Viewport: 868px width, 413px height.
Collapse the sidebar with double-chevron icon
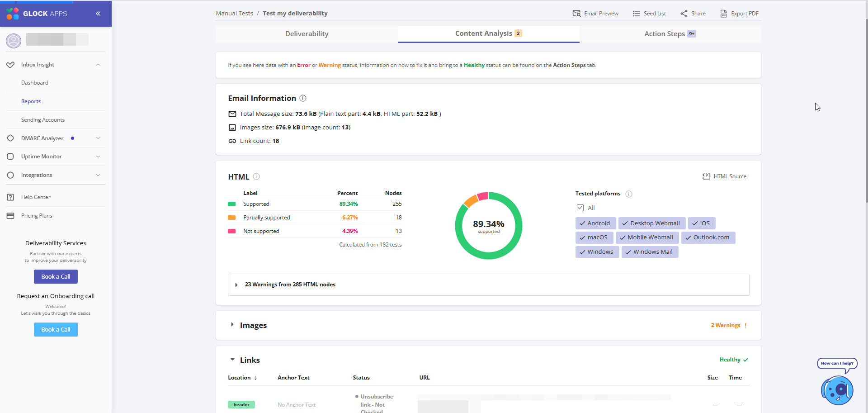98,14
